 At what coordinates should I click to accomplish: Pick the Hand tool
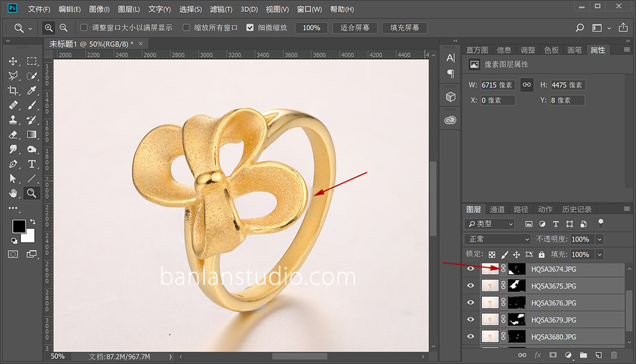pyautogui.click(x=13, y=193)
